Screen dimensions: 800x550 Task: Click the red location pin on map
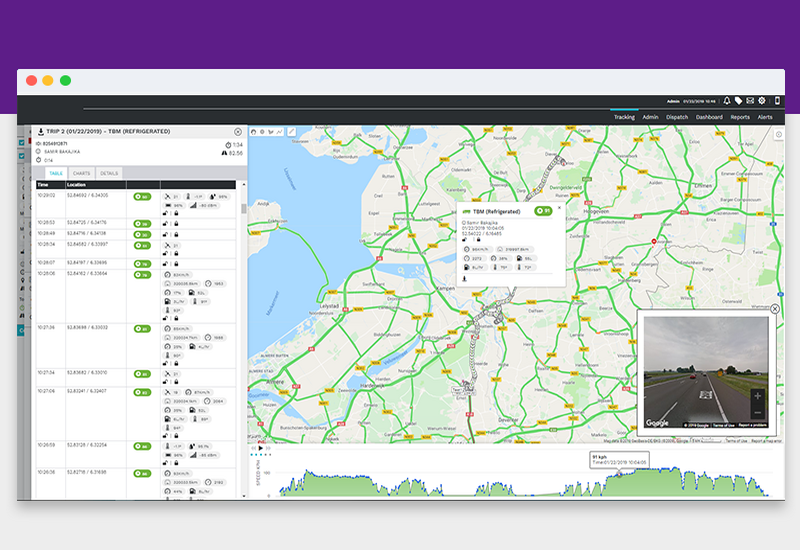click(x=654, y=242)
